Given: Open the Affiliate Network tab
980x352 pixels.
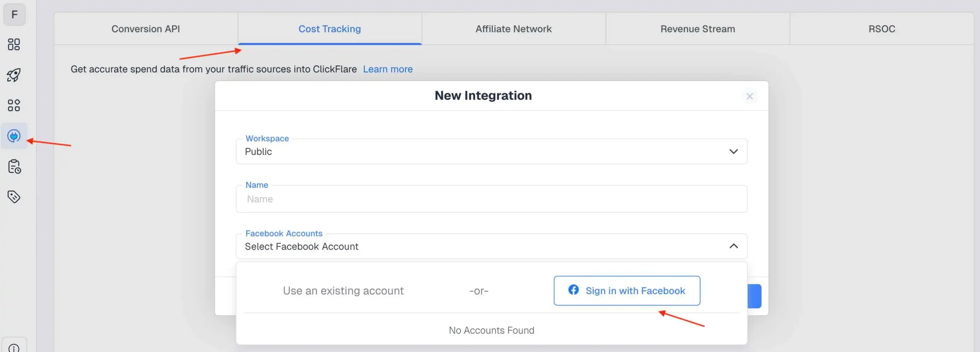Looking at the screenshot, I should 513,29.
